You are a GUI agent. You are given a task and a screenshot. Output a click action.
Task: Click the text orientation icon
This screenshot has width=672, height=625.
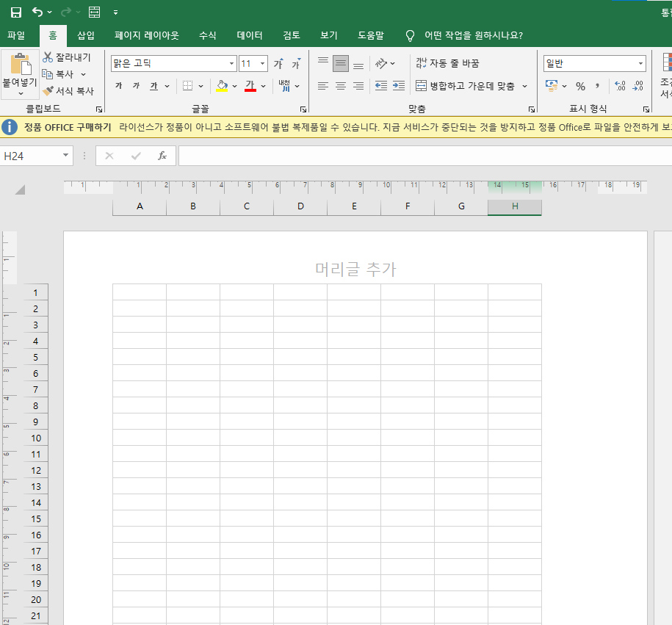pyautogui.click(x=381, y=63)
